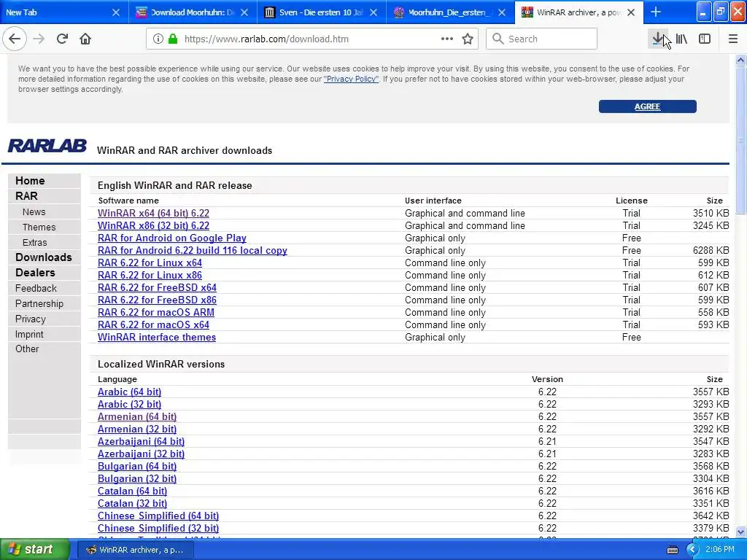Open RAR for Android on Google Play
The height and width of the screenshot is (560, 747).
point(172,238)
